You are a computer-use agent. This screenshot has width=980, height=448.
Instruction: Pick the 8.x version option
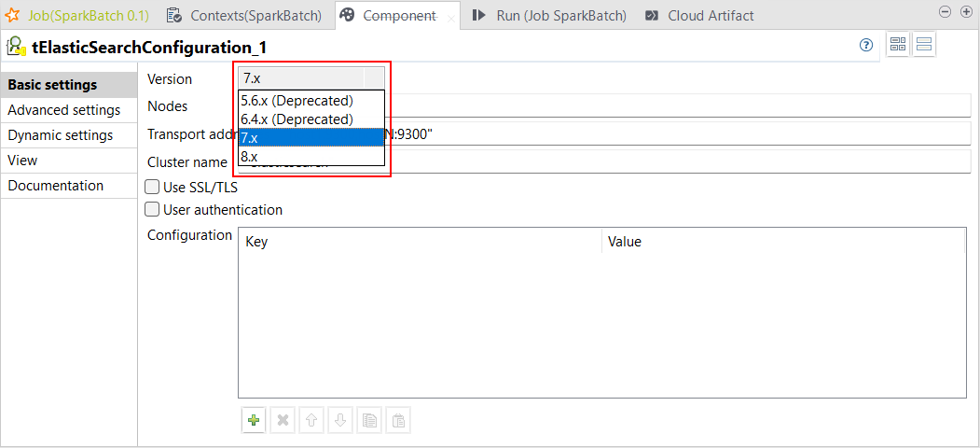(311, 156)
